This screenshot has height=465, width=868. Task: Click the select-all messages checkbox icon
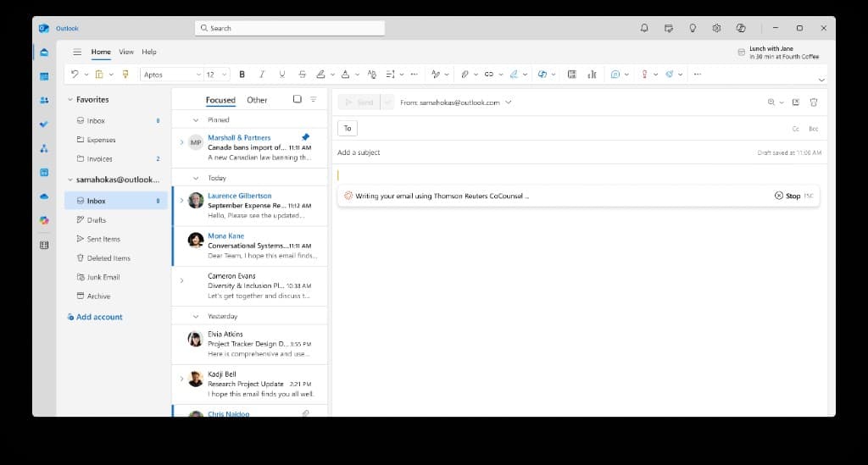(x=298, y=99)
